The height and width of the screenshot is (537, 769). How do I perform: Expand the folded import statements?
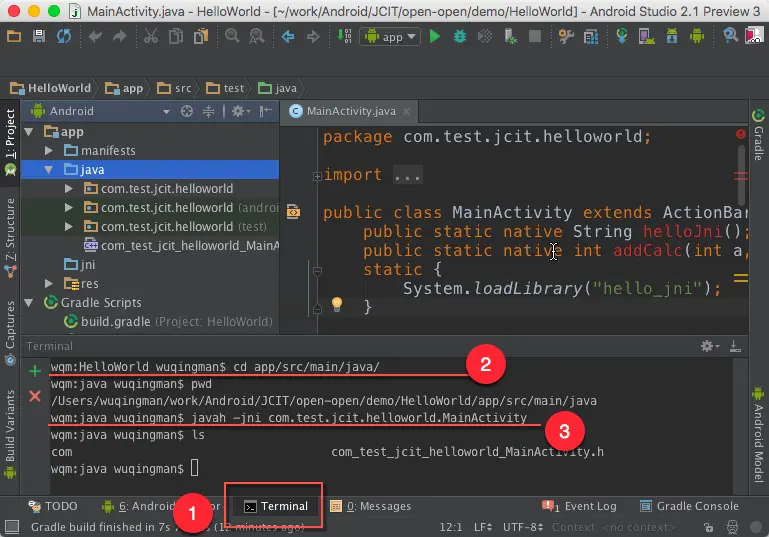point(317,176)
